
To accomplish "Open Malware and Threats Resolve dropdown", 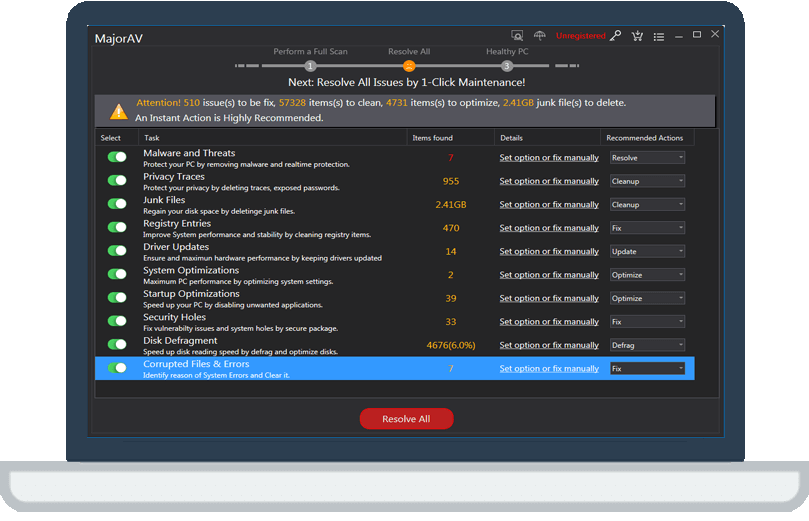I will click(648, 158).
